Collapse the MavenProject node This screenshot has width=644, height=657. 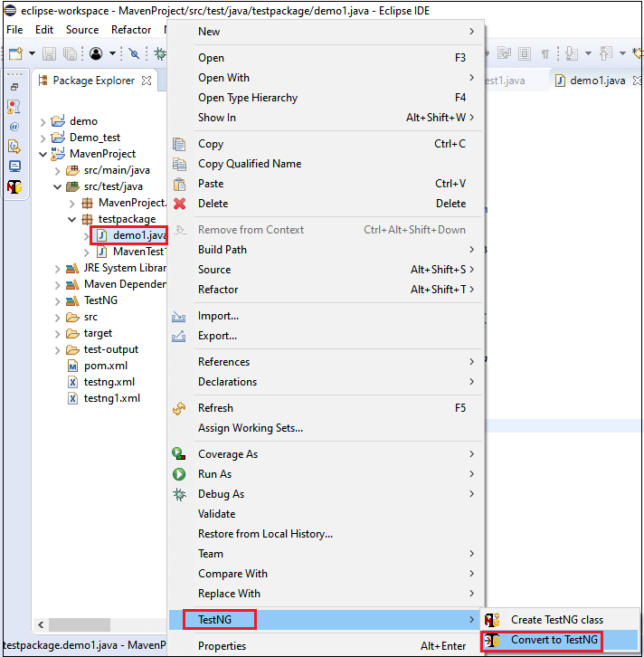[43, 155]
